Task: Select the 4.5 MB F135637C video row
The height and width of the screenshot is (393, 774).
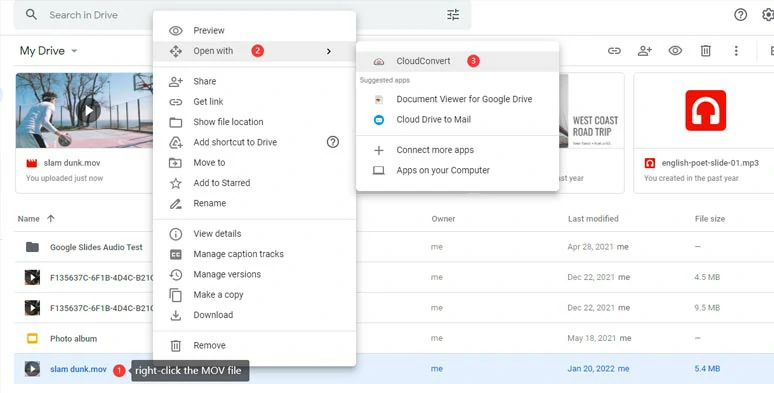Action: pyautogui.click(x=394, y=277)
